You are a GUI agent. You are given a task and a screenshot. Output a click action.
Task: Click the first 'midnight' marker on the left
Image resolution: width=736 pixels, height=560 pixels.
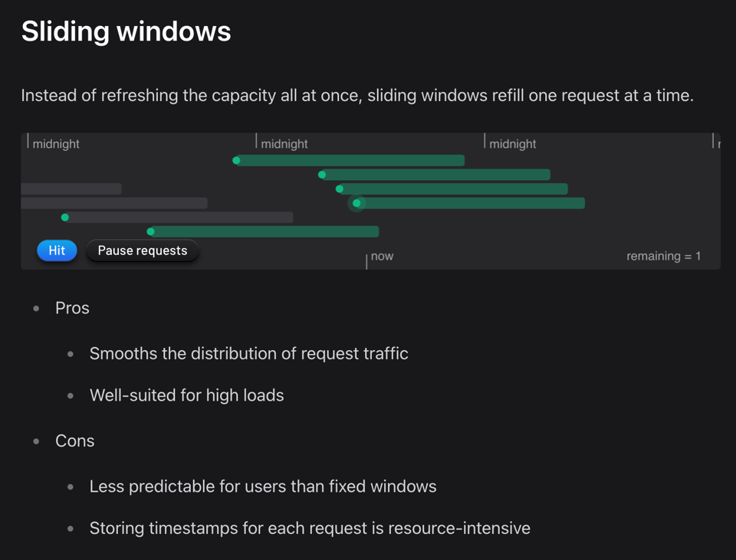click(x=55, y=143)
